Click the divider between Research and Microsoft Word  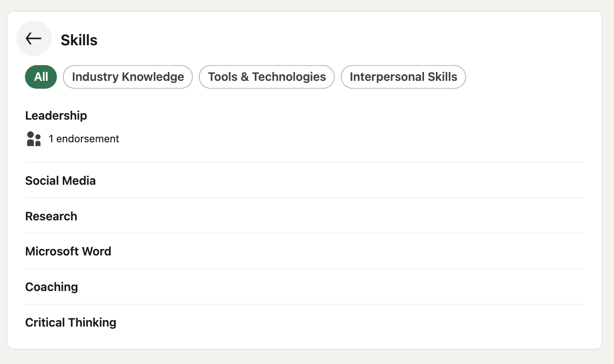coord(305,233)
